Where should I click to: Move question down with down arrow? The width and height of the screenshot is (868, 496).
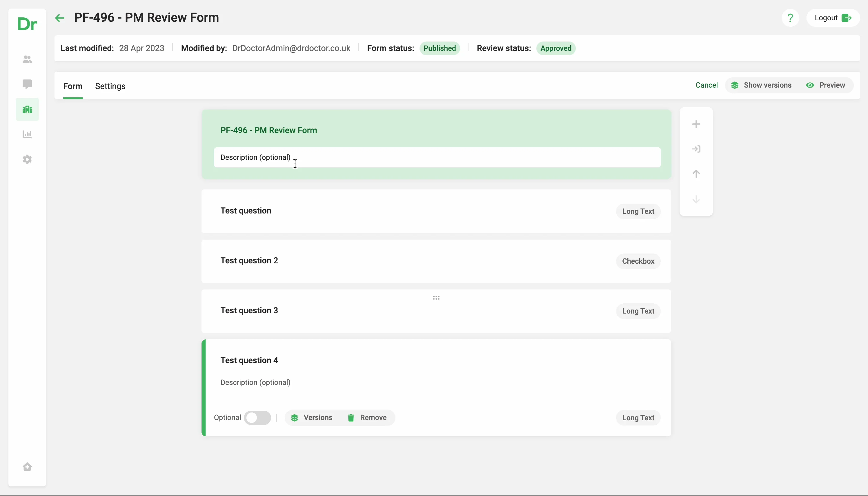click(696, 199)
